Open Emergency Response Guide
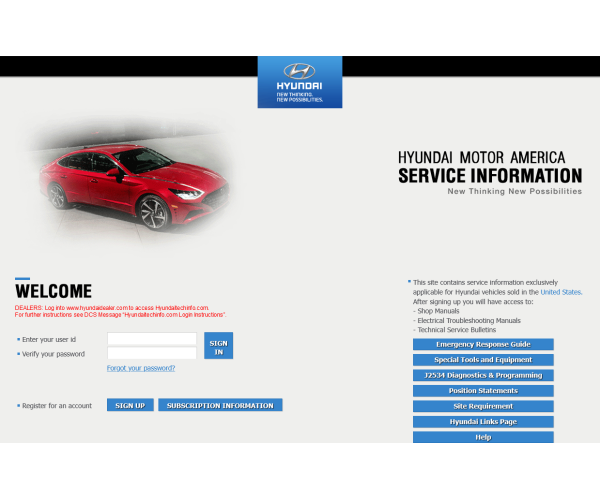 coord(483,344)
